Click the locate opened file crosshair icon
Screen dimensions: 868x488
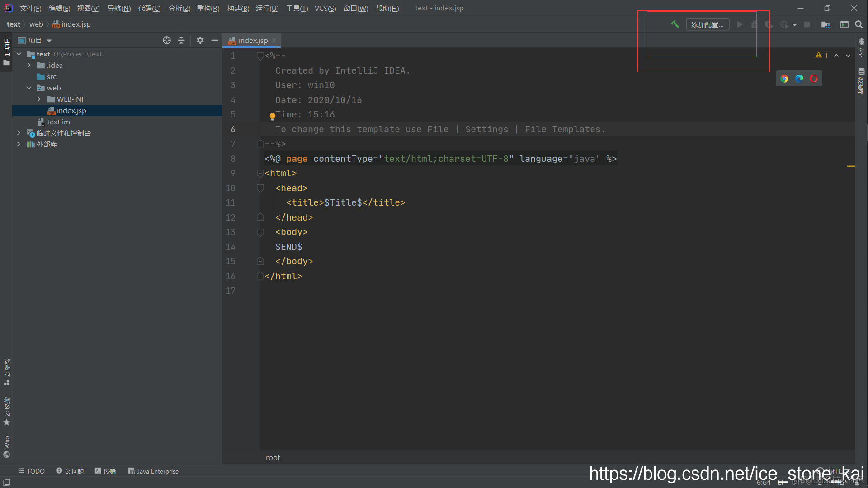[x=167, y=40]
